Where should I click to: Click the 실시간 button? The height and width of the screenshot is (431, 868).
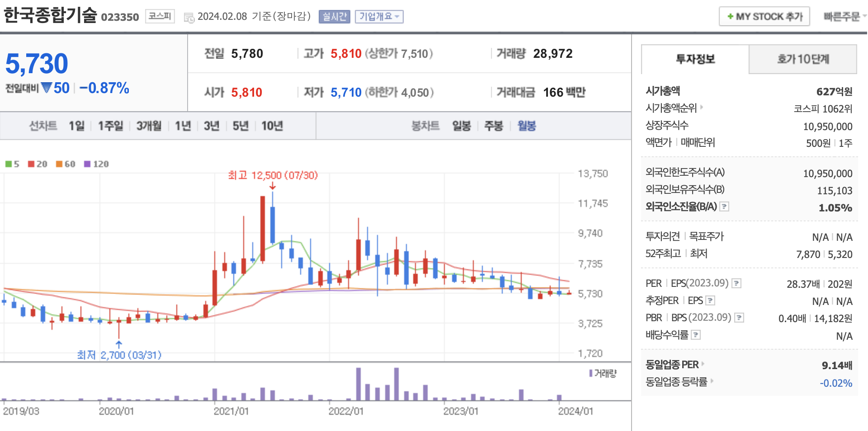tap(334, 17)
